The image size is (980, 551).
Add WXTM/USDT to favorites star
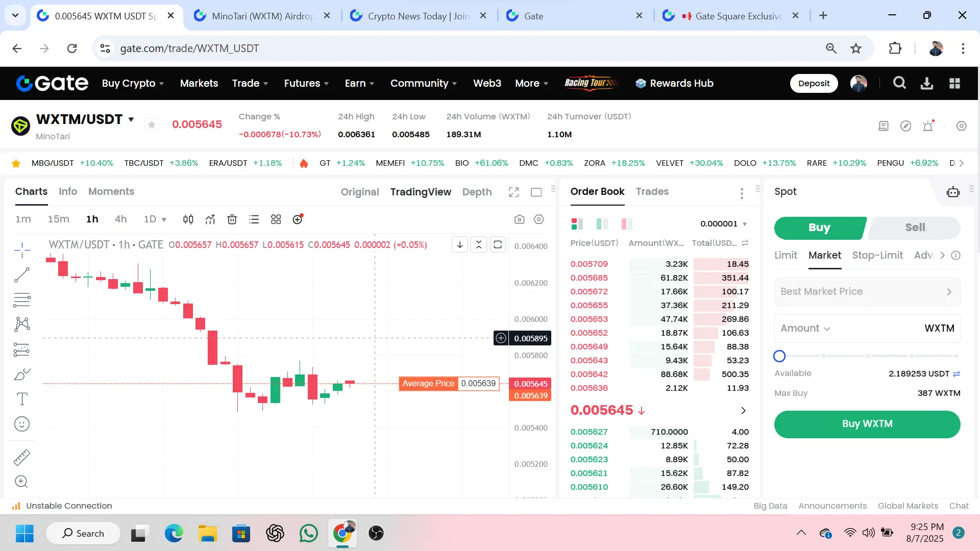(152, 125)
